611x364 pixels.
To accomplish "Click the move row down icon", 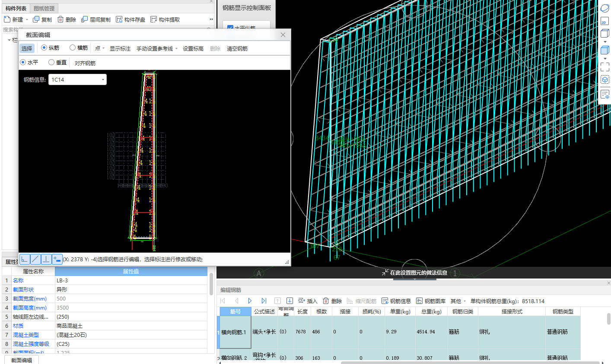I will coord(290,301).
